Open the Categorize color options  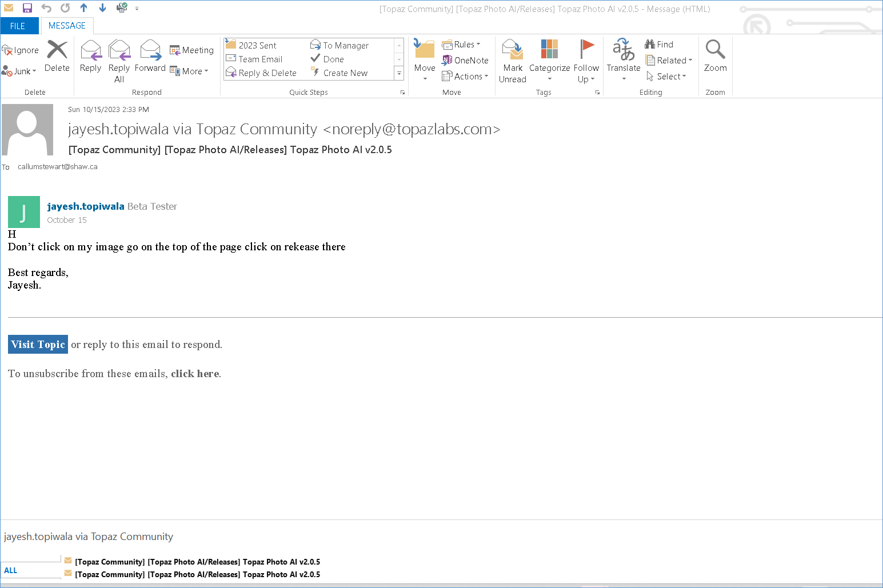click(x=549, y=61)
